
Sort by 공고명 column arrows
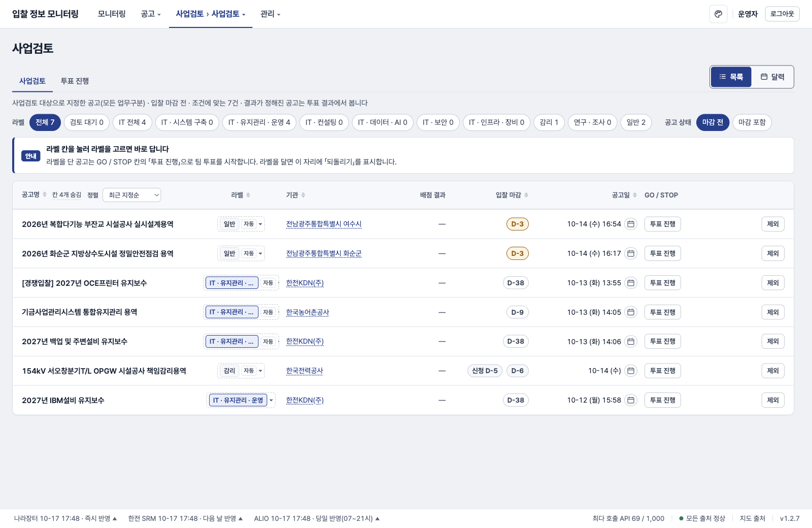coord(45,195)
